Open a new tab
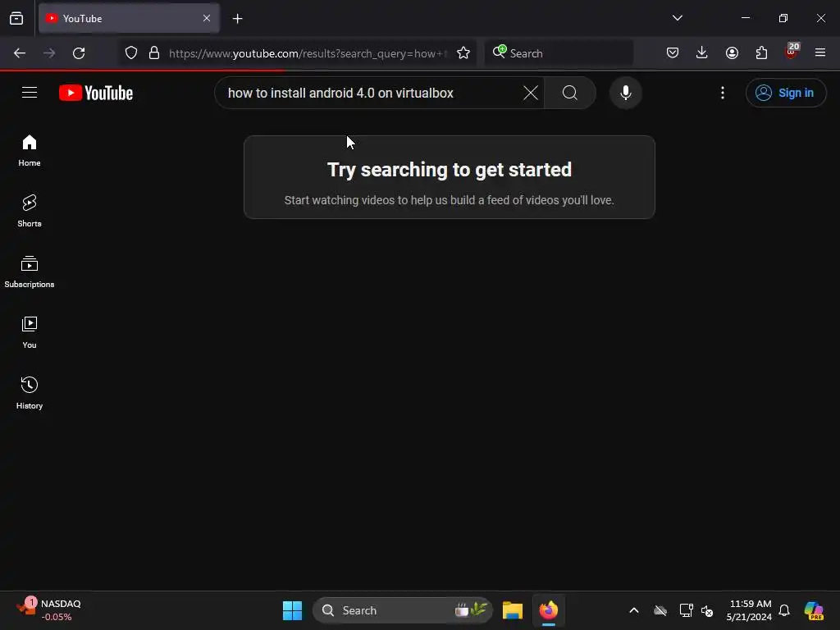The width and height of the screenshot is (840, 630). coord(237,19)
